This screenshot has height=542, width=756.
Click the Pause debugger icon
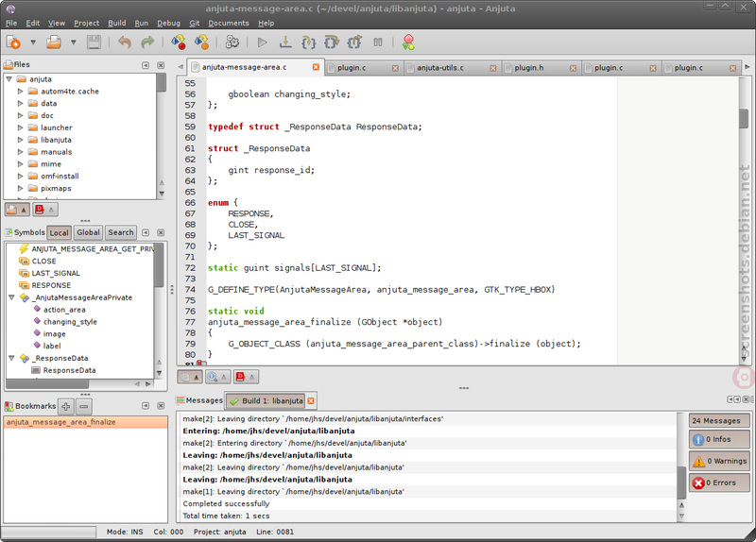click(x=378, y=42)
